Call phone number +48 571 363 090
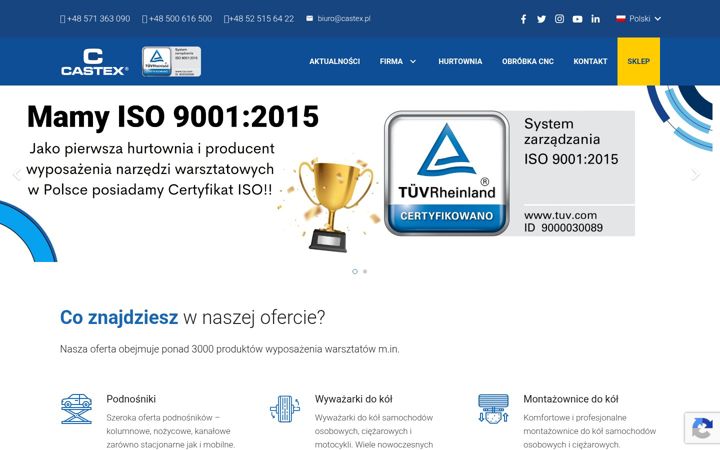The height and width of the screenshot is (450, 720). (x=95, y=19)
